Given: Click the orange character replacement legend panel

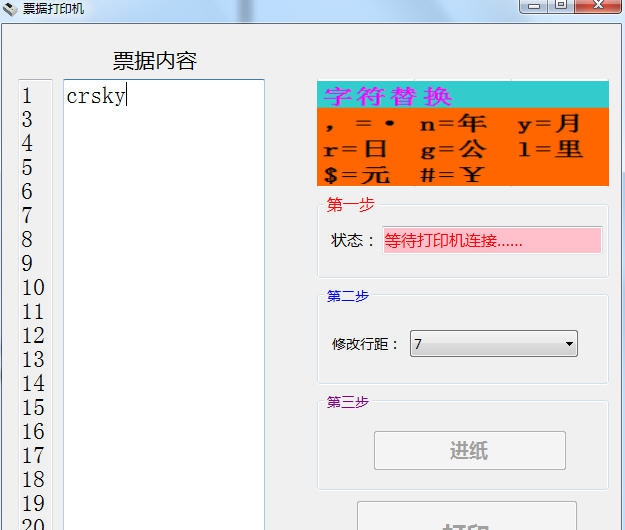Looking at the screenshot, I should click(x=463, y=147).
